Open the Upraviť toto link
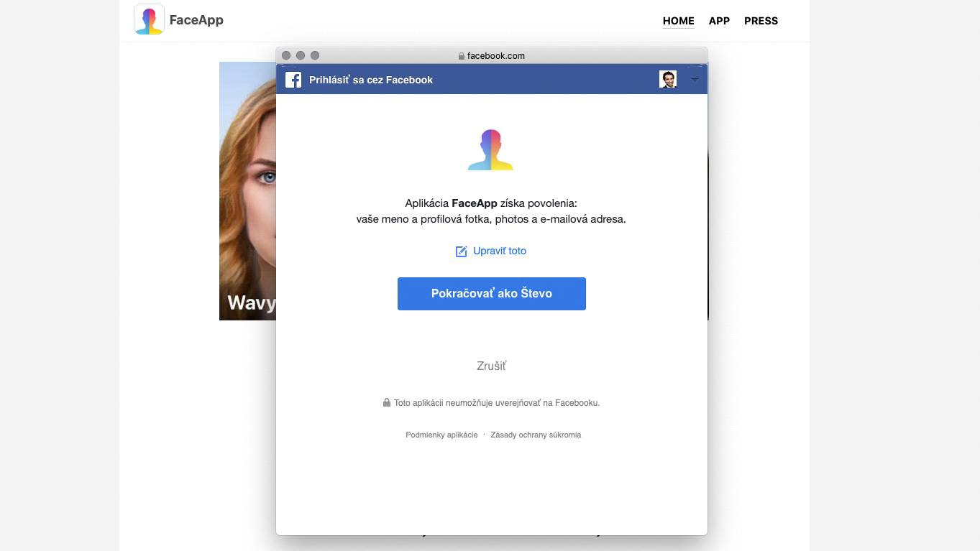The width and height of the screenshot is (980, 551). 500,251
